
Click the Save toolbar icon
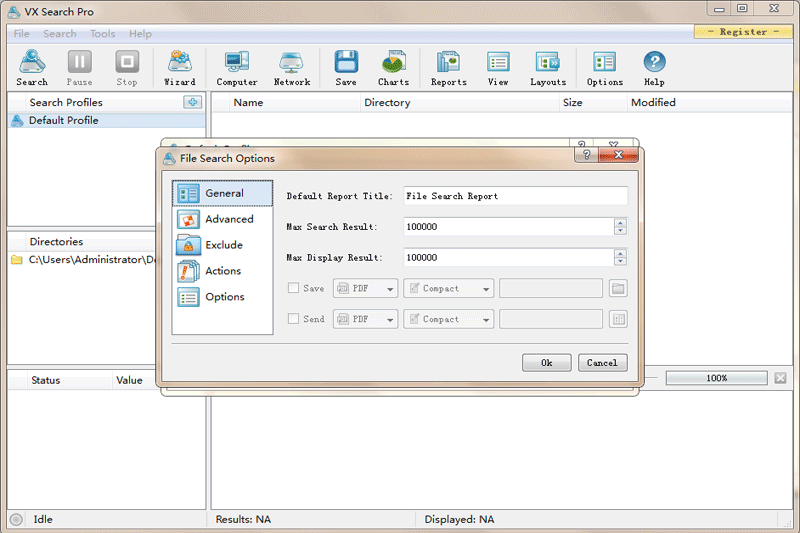(x=346, y=68)
